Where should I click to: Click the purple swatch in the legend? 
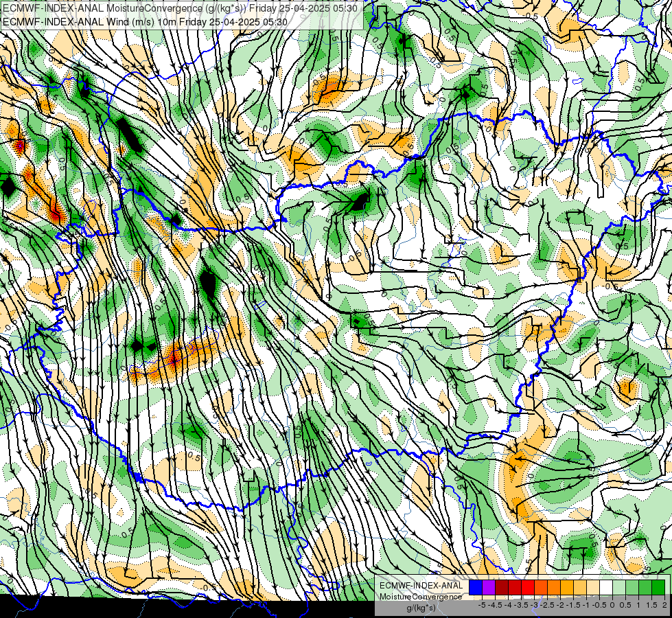coord(489,587)
